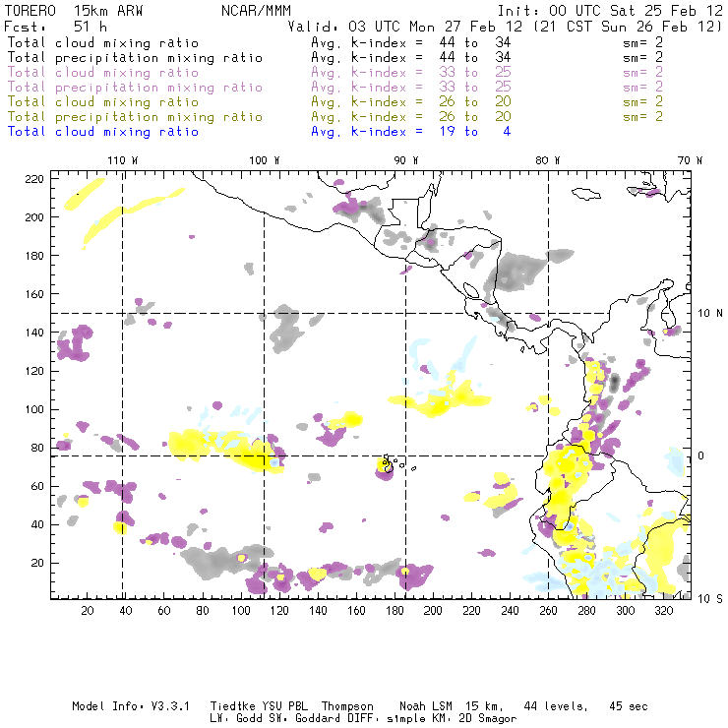The width and height of the screenshot is (728, 728).
Task: Click the '10 N' latitude label
Action: pos(710,314)
